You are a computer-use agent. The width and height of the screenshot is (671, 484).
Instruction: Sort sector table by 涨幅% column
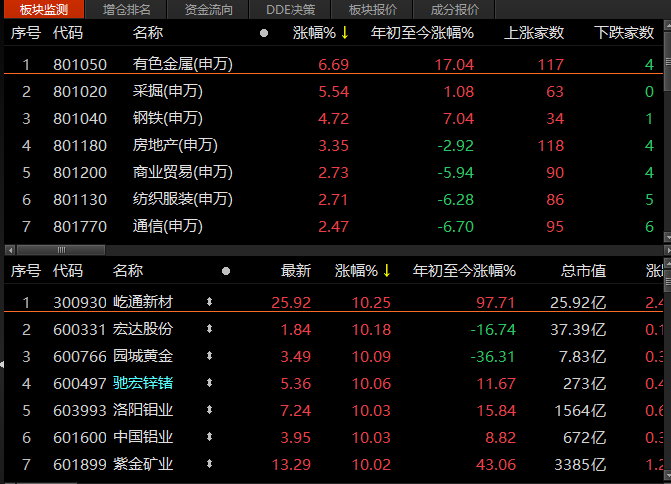pyautogui.click(x=321, y=33)
